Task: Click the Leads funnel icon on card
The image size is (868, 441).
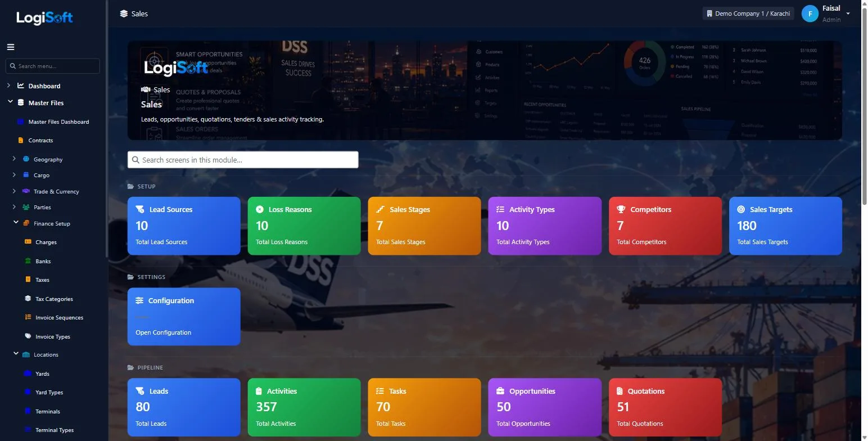Action: point(139,391)
